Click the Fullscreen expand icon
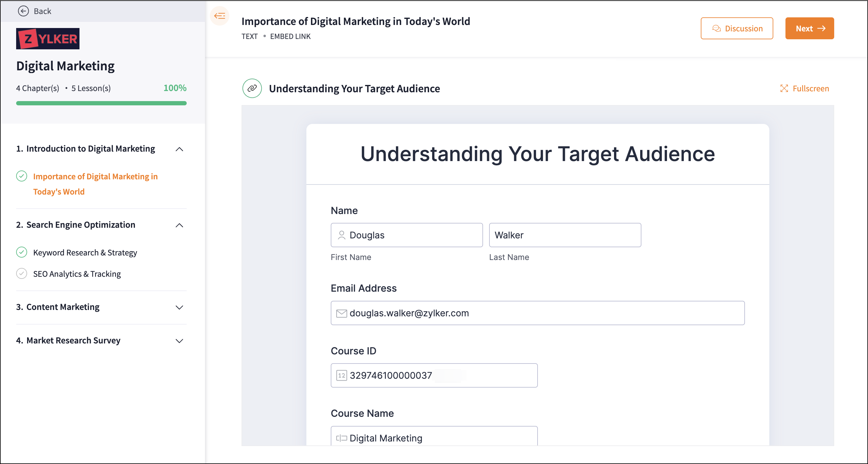The image size is (868, 464). pos(784,88)
